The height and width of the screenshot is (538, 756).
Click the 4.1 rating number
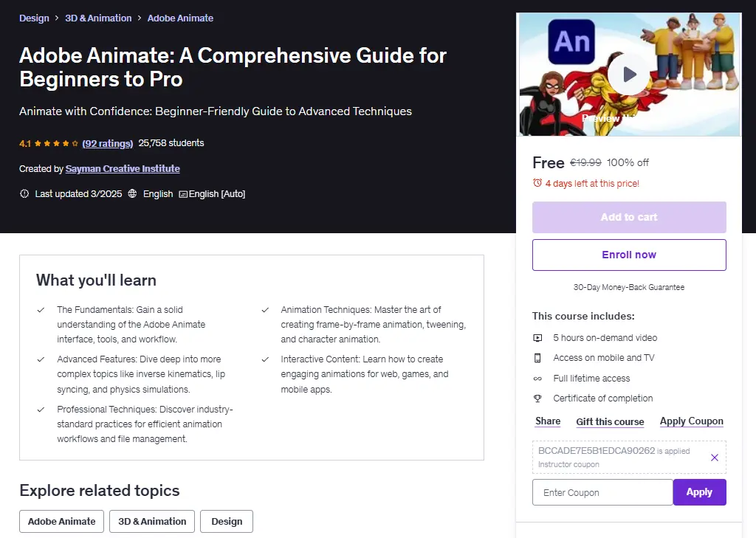tap(25, 144)
